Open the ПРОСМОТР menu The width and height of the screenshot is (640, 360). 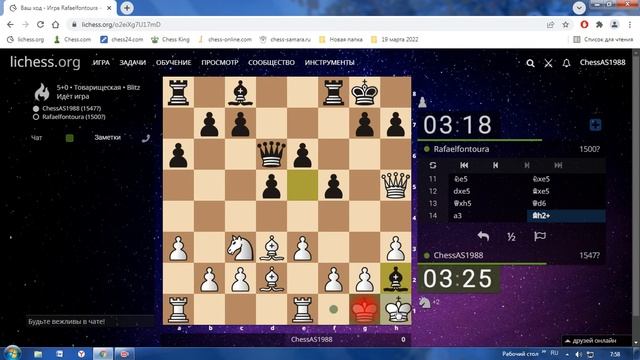click(x=220, y=62)
